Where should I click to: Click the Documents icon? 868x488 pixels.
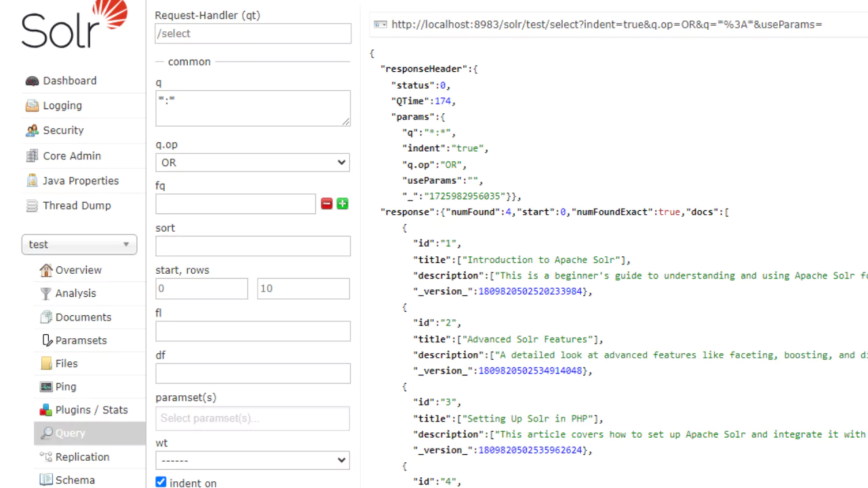pyautogui.click(x=46, y=317)
